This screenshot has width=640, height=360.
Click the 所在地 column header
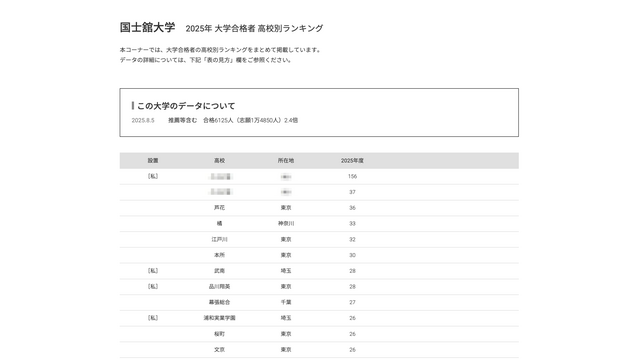pos(286,161)
